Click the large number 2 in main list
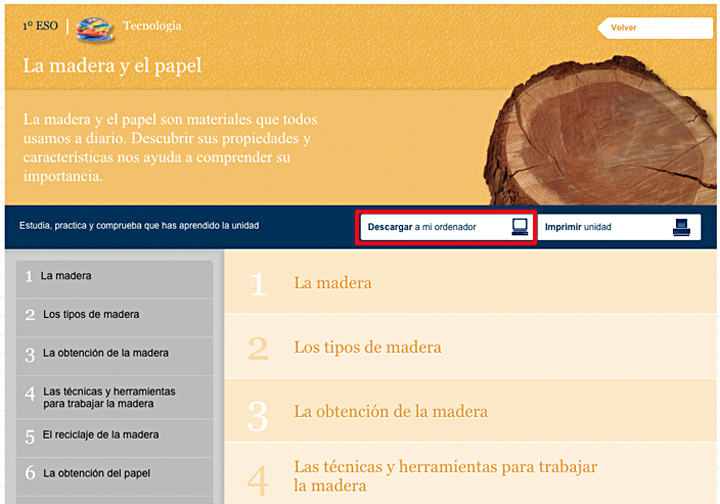Screen dimensions: 720x504 click(x=258, y=348)
